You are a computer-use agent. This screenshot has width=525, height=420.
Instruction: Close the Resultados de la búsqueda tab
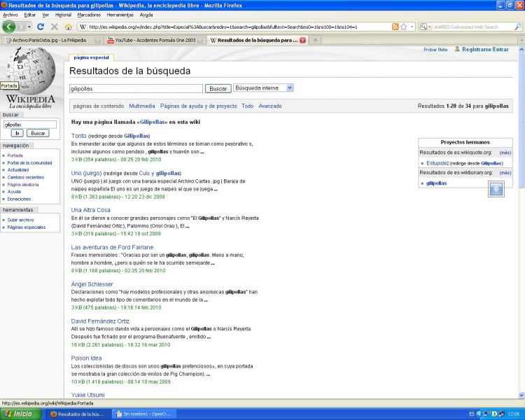click(302, 40)
